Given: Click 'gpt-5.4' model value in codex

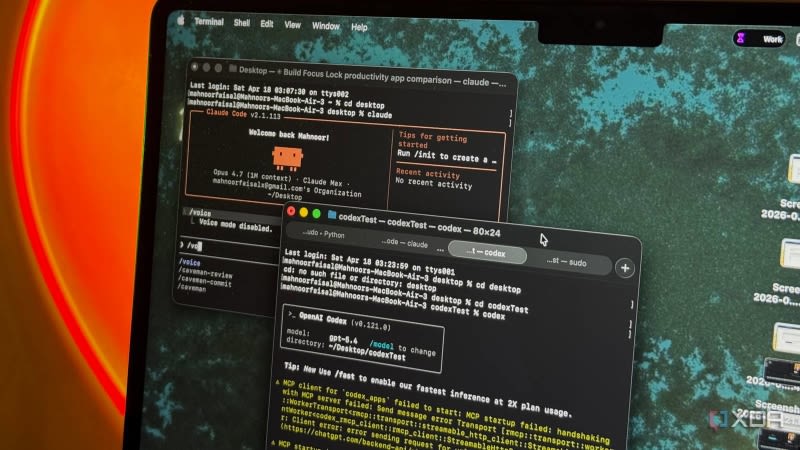Looking at the screenshot, I should (x=343, y=339).
